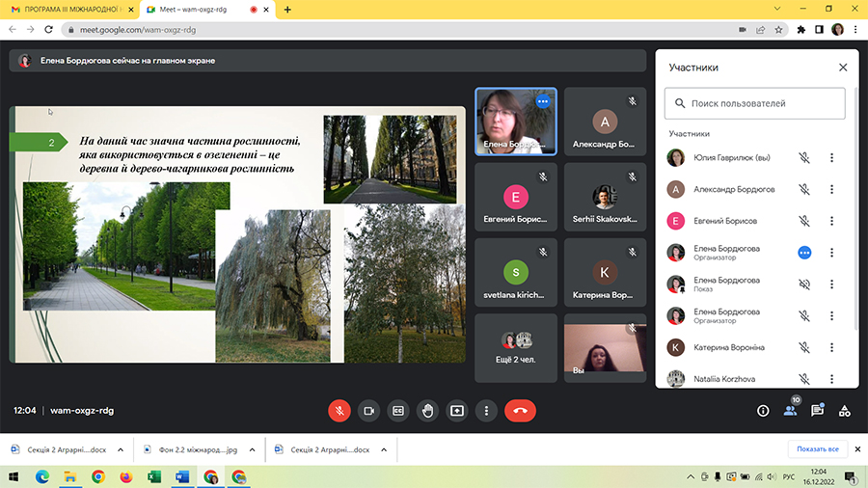868x488 pixels.
Task: Unmute the microphone in the call toolbar
Action: 339,411
